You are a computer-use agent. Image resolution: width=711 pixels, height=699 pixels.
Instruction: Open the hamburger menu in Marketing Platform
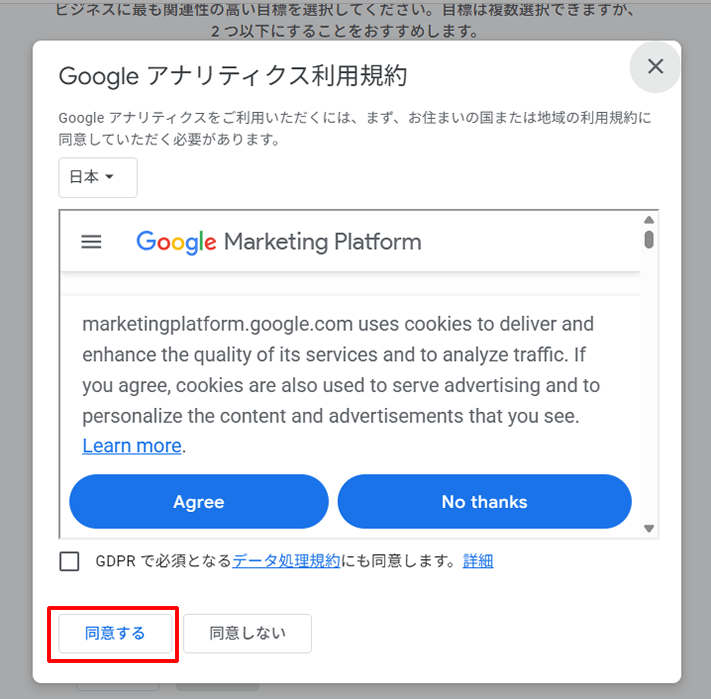91,242
